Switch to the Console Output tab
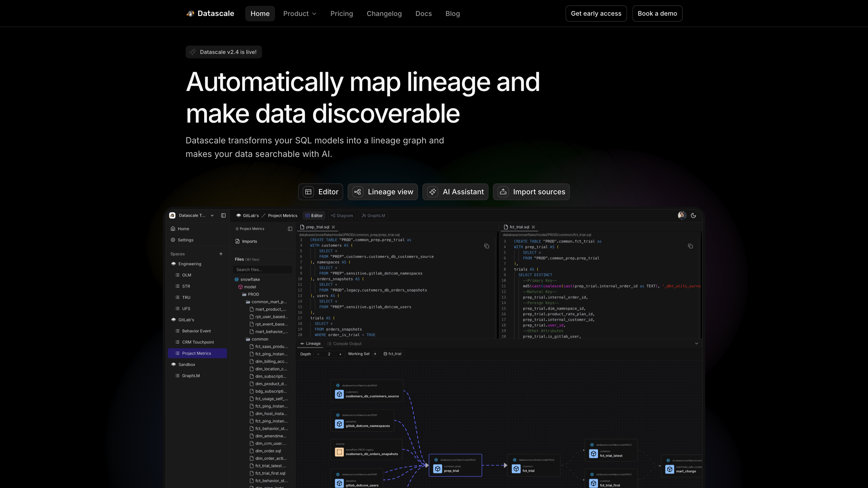This screenshot has height=488, width=868. (x=344, y=343)
